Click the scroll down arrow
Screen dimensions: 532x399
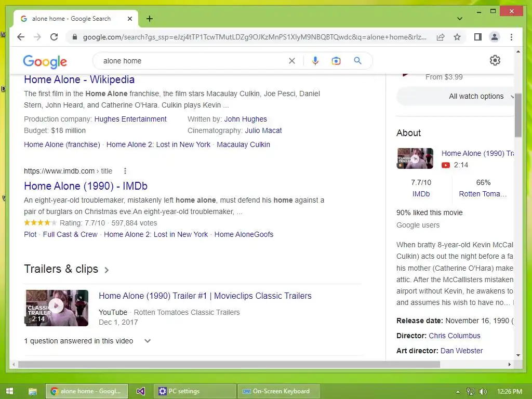click(x=518, y=355)
